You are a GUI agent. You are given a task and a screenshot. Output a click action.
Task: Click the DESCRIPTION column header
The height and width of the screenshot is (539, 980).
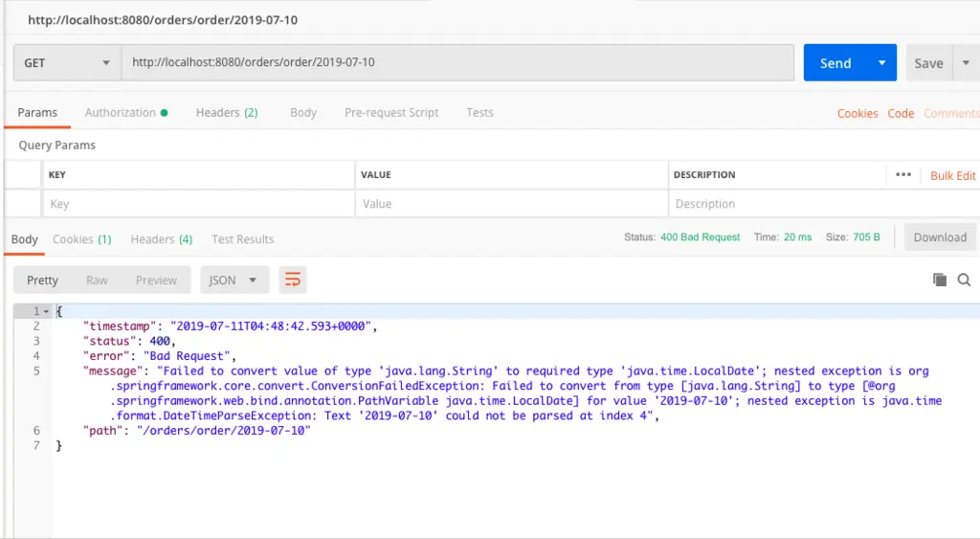pos(704,174)
